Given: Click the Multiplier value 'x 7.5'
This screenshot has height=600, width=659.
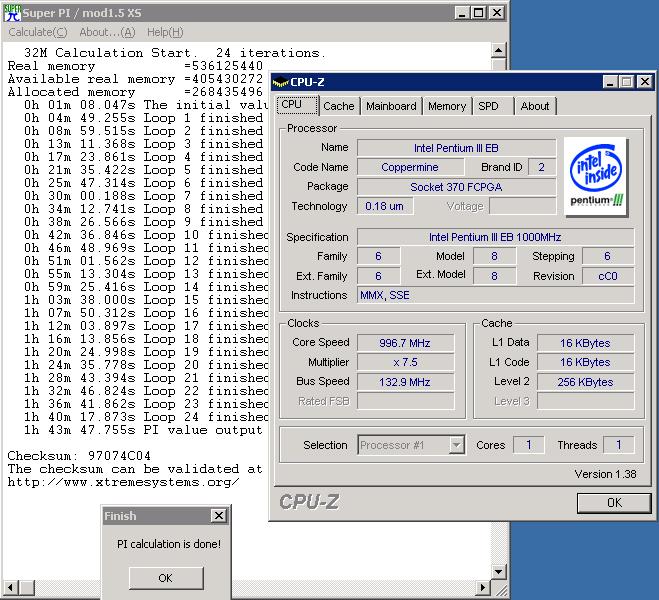Looking at the screenshot, I should pyautogui.click(x=405, y=362).
